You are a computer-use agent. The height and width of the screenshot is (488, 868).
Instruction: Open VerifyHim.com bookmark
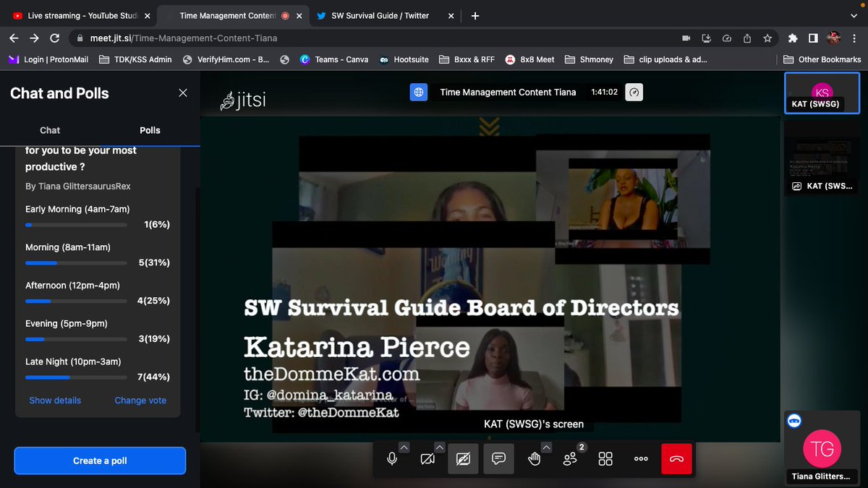pyautogui.click(x=226, y=59)
